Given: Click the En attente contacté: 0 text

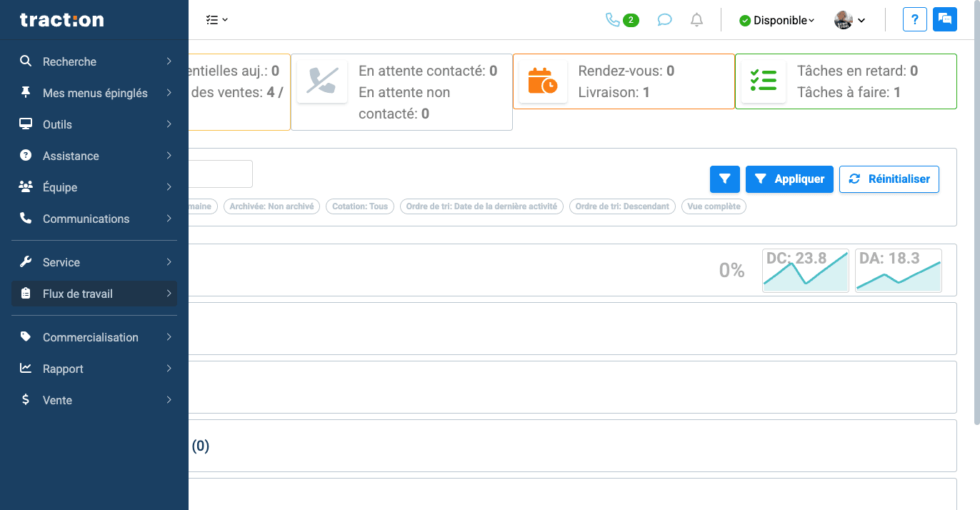Looking at the screenshot, I should tap(428, 71).
